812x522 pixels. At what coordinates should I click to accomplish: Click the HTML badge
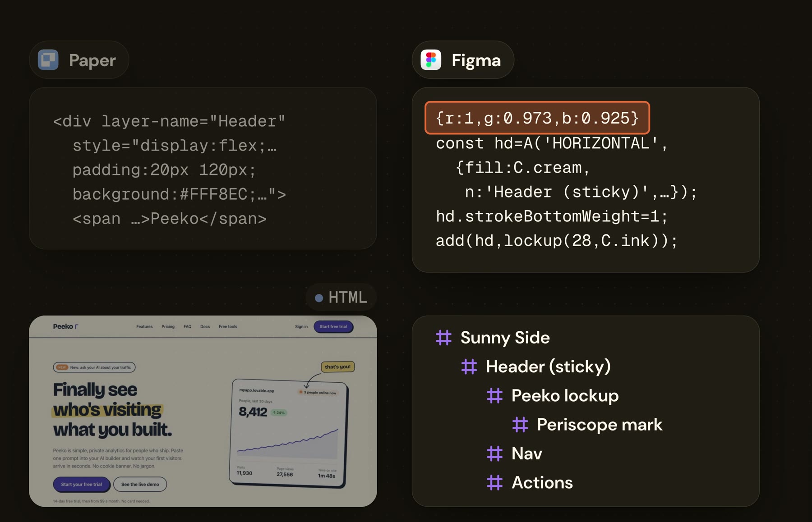point(341,298)
